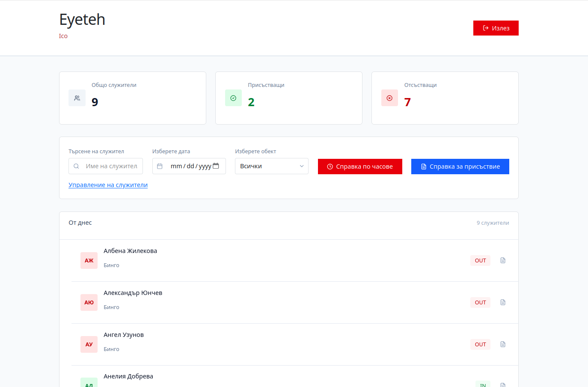Click OUT badge for Александър Юнчев

click(x=480, y=302)
